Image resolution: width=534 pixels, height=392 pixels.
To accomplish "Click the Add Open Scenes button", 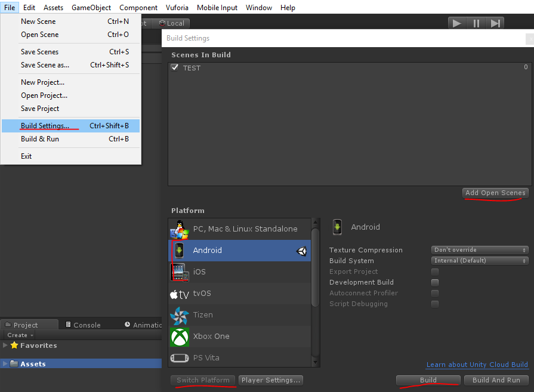I will click(x=495, y=193).
